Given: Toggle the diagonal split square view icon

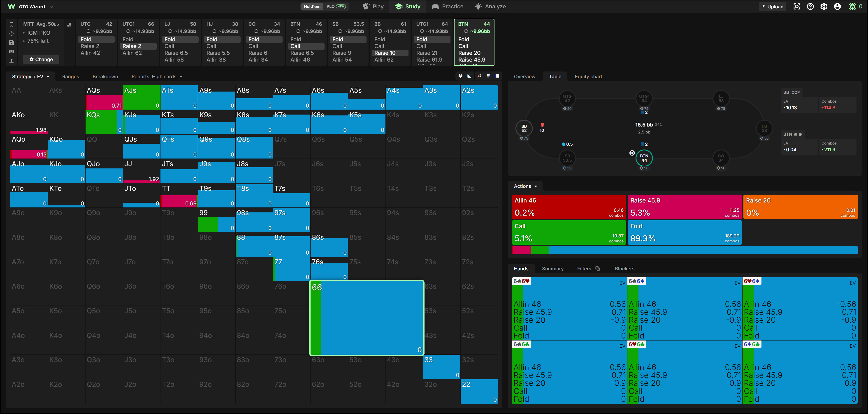Looking at the screenshot, I should click(x=469, y=76).
